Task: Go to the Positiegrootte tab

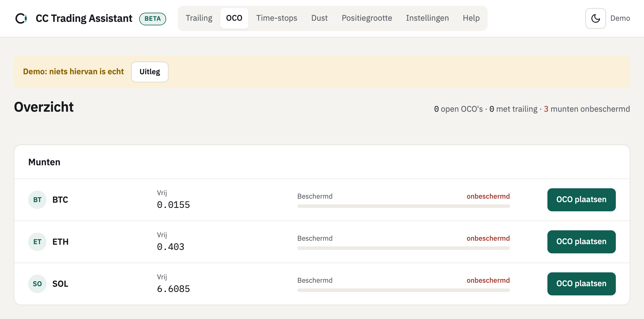Action: point(367,18)
